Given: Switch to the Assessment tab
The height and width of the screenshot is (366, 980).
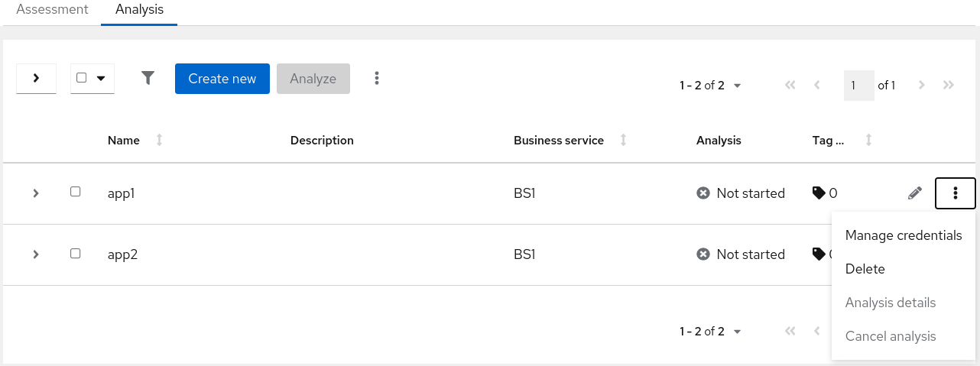Looking at the screenshot, I should (x=52, y=10).
